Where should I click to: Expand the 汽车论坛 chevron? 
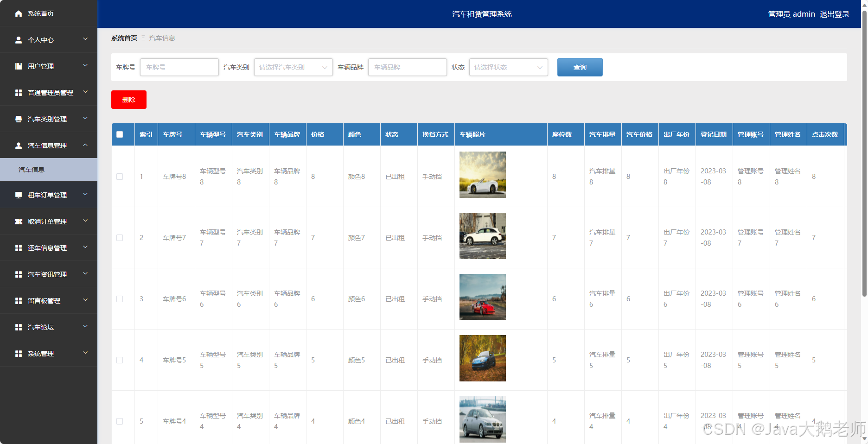click(x=85, y=327)
